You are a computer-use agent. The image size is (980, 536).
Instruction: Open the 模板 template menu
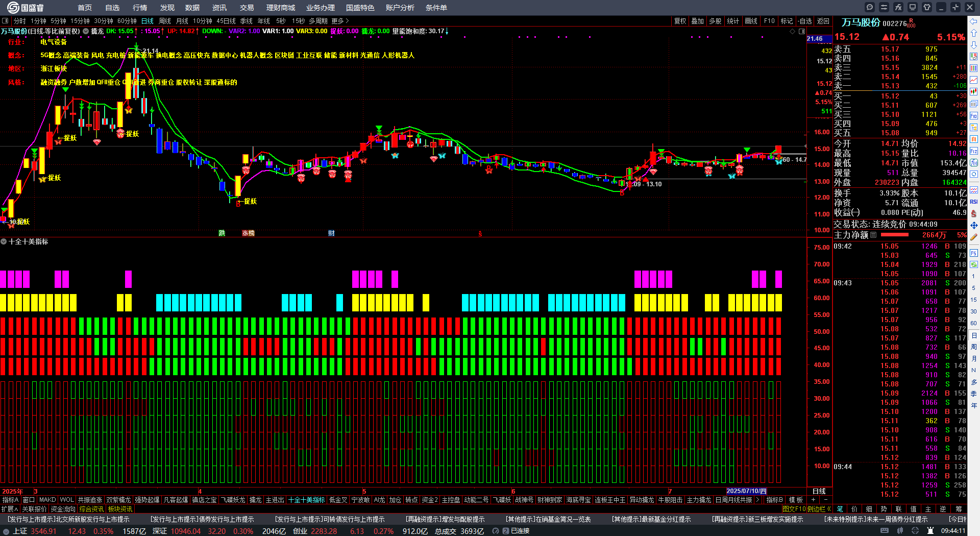point(796,500)
